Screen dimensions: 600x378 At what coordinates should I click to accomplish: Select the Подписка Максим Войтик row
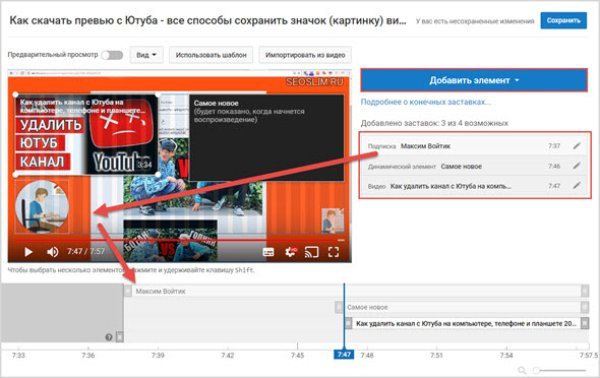pos(474,146)
